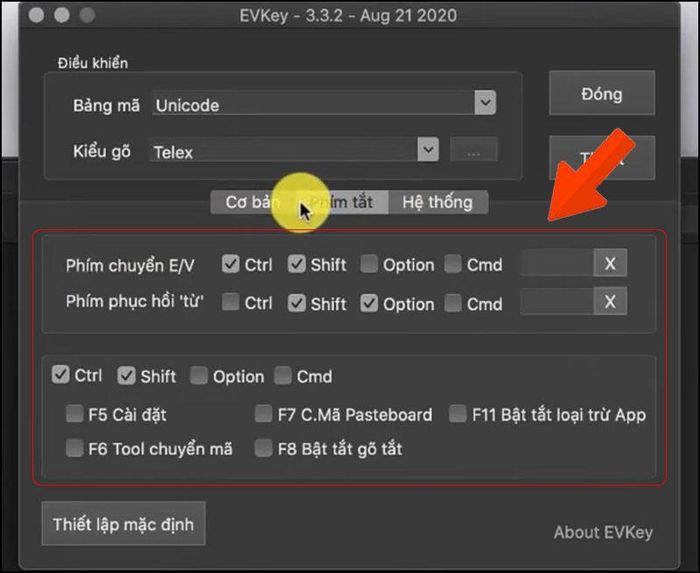Check Cmd for Phím chuyển E/V
The width and height of the screenshot is (700, 573).
coord(453,264)
